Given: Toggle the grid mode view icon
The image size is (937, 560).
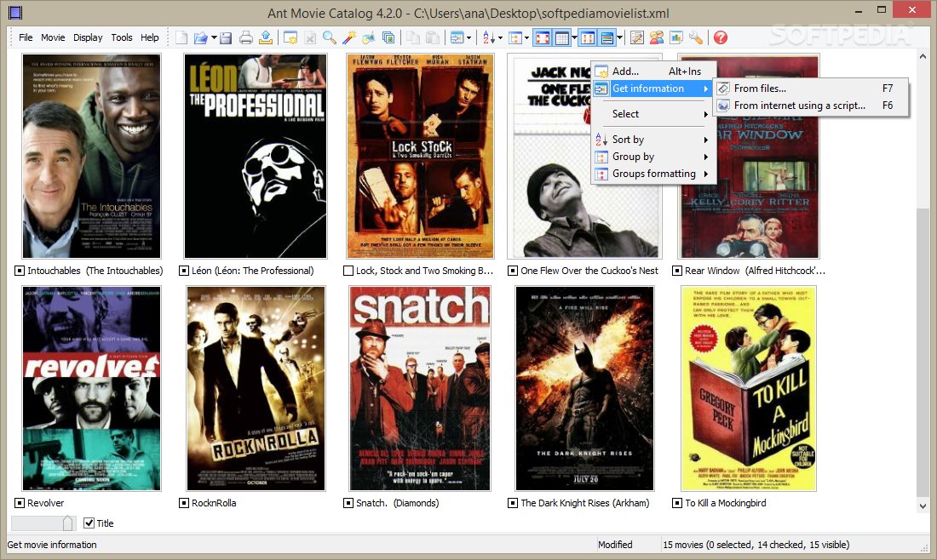Looking at the screenshot, I should tap(561, 37).
